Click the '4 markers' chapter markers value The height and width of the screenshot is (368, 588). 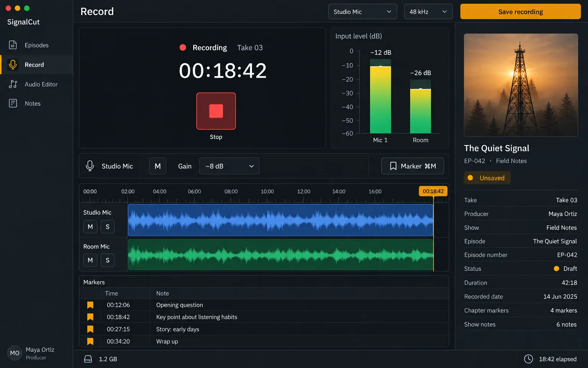[x=563, y=310]
